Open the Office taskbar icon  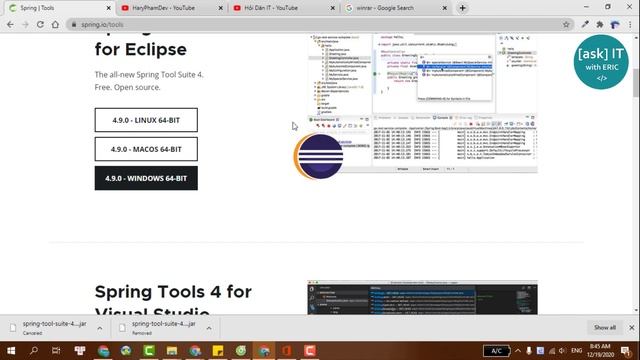(287, 351)
